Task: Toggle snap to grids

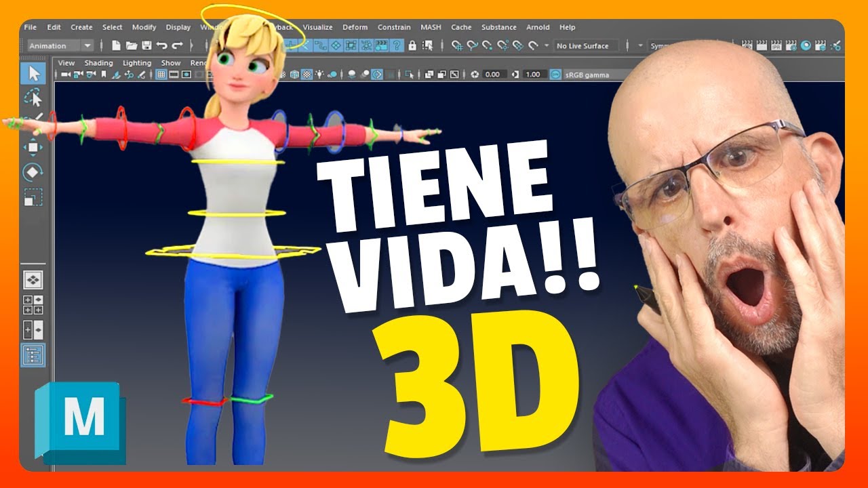Action: (457, 45)
